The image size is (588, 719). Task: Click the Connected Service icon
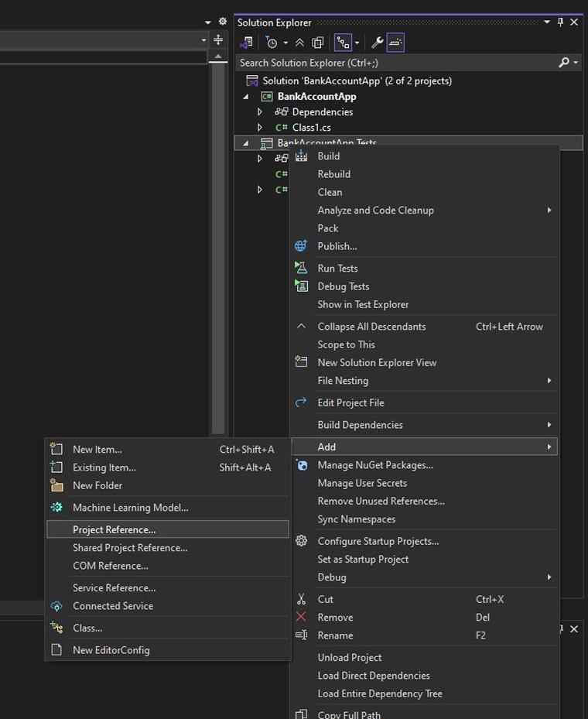[x=56, y=606]
